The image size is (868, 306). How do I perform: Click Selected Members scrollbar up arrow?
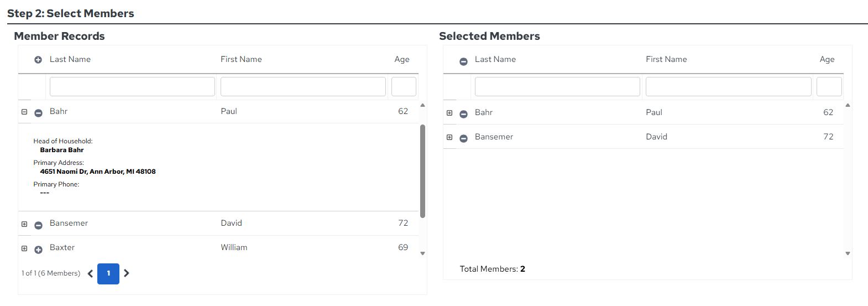[x=848, y=105]
